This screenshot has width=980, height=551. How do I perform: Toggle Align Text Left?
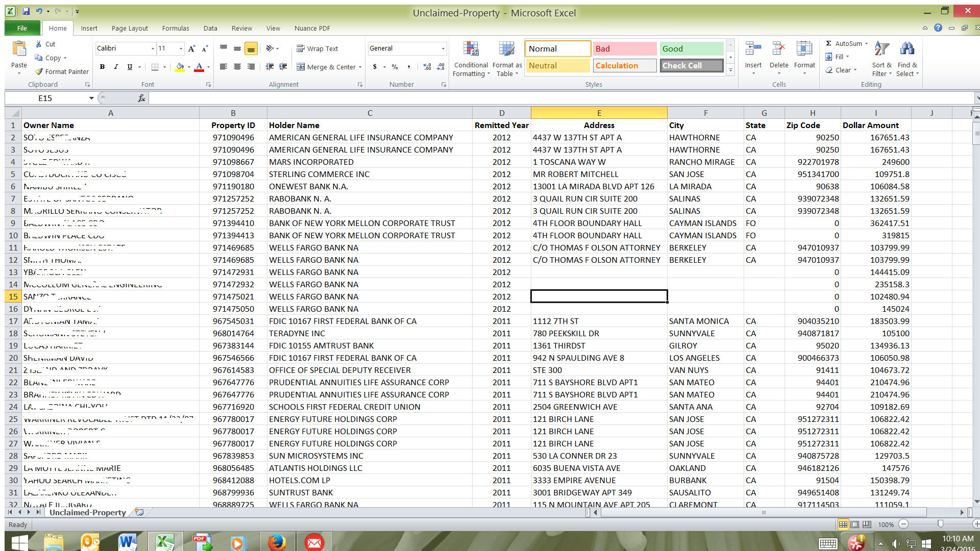click(x=223, y=67)
